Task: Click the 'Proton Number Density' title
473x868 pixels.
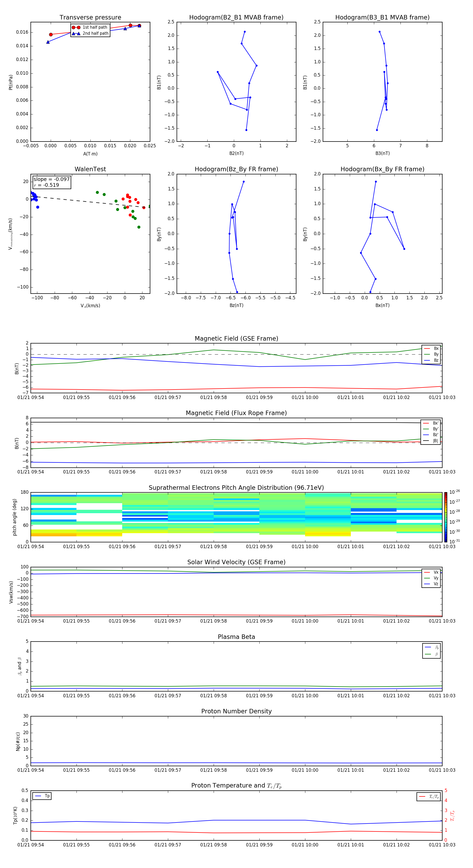Action: point(236,711)
